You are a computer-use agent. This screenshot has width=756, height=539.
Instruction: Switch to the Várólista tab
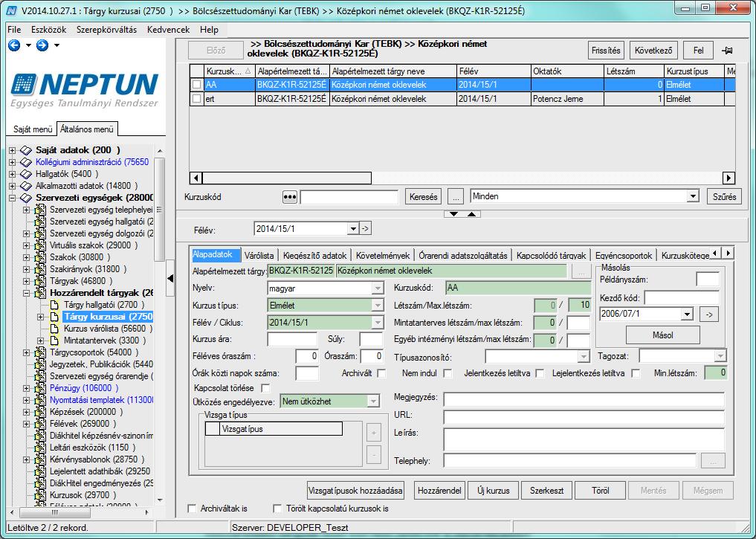click(x=259, y=256)
